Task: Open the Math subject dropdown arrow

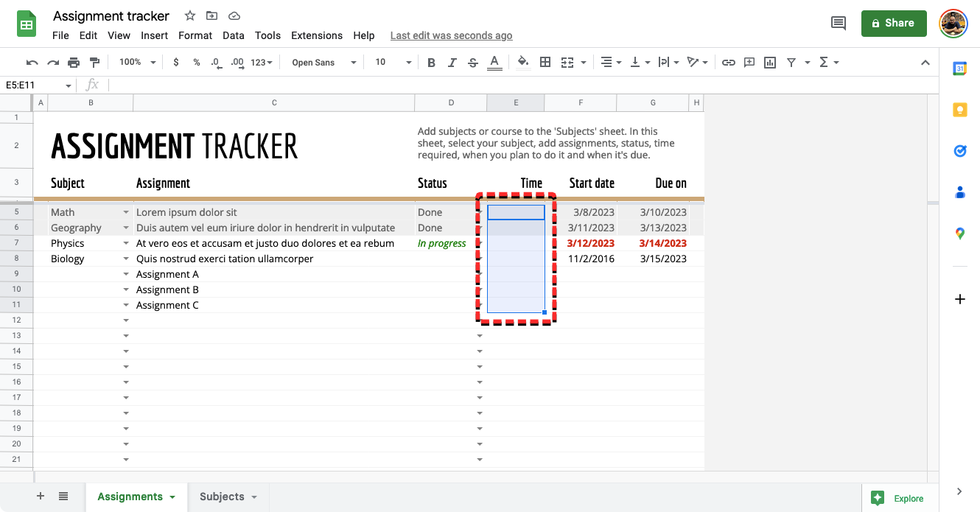Action: [x=126, y=212]
